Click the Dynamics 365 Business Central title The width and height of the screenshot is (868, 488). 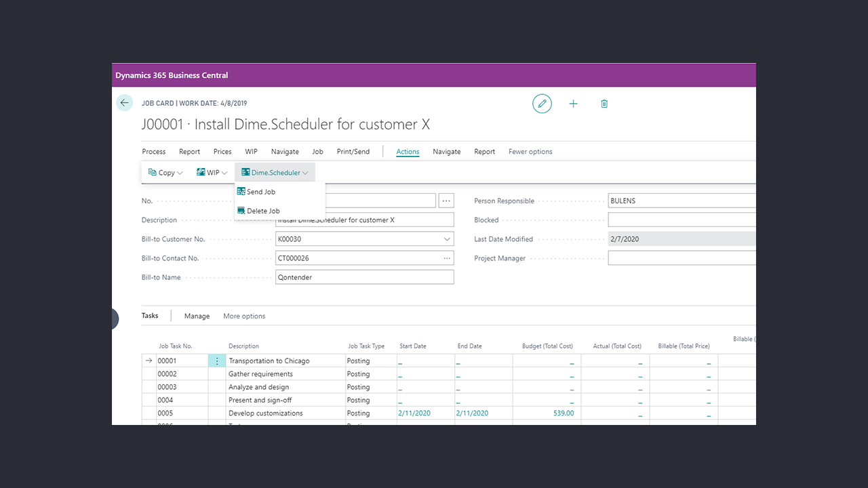click(x=172, y=75)
